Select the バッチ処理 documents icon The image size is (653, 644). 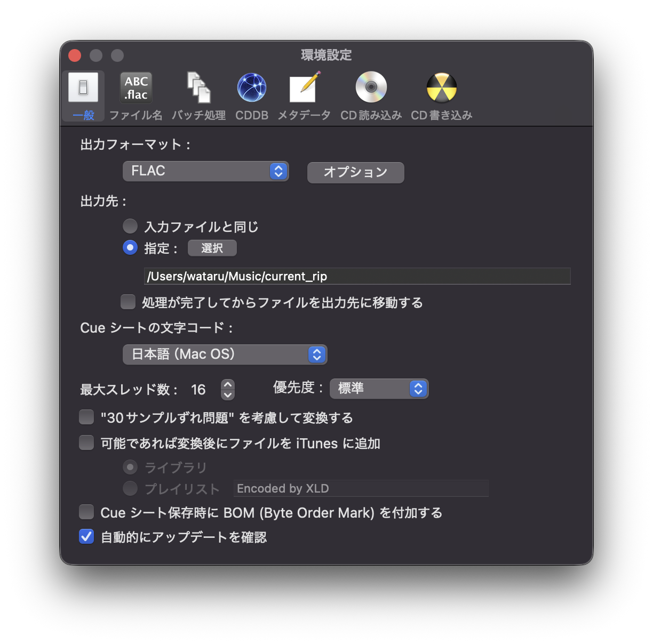[x=198, y=88]
